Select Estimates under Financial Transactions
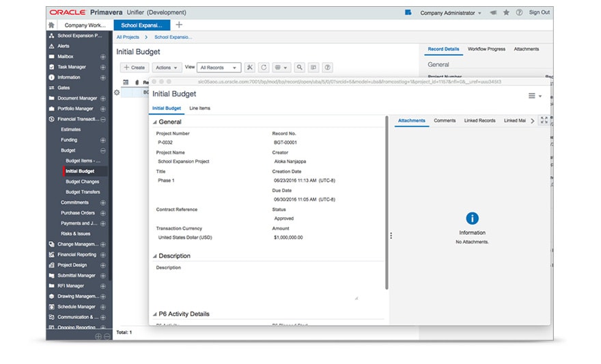Image resolution: width=601 pixels, height=364 pixels. (70, 130)
